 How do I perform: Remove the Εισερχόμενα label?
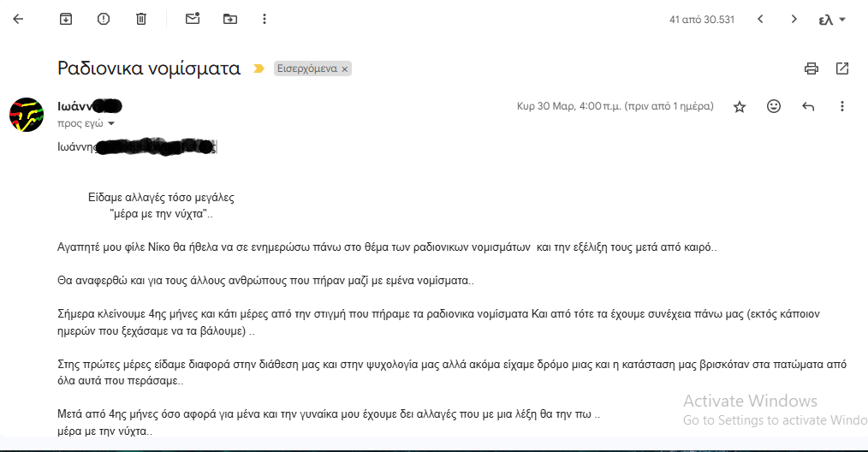345,69
